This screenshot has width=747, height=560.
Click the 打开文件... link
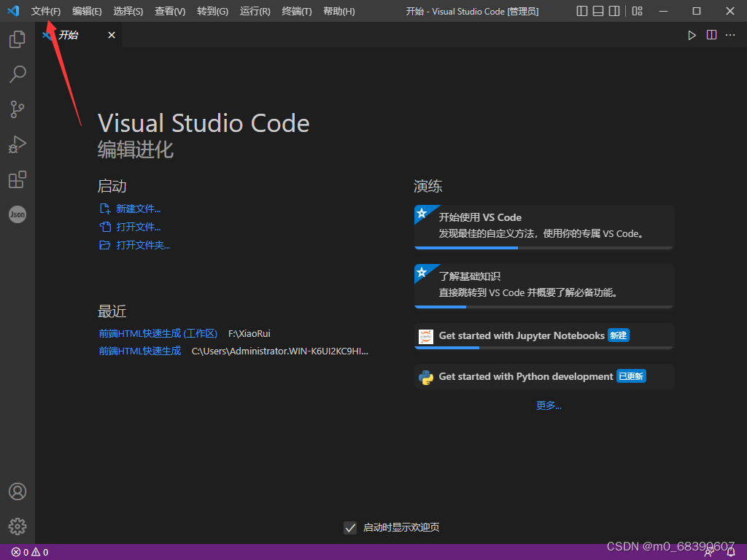pos(138,227)
